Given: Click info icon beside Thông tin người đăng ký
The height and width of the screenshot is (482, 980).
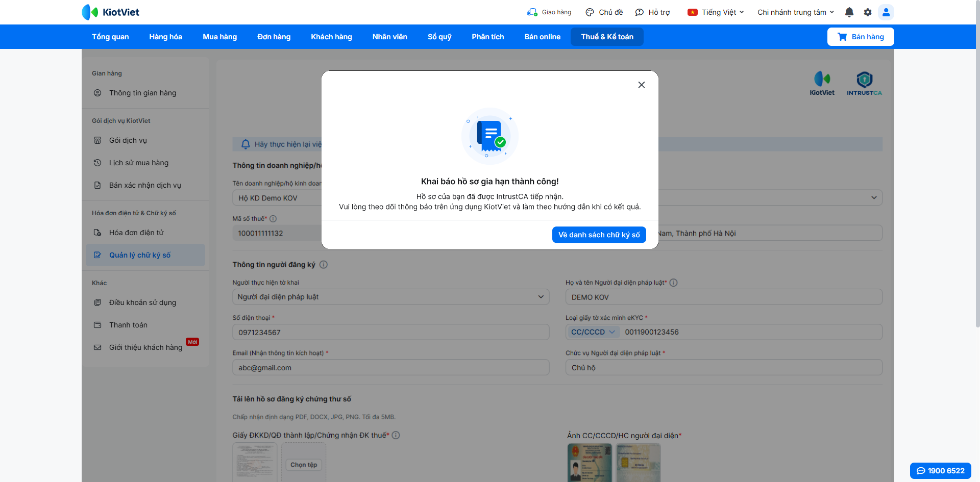Looking at the screenshot, I should tap(324, 265).
